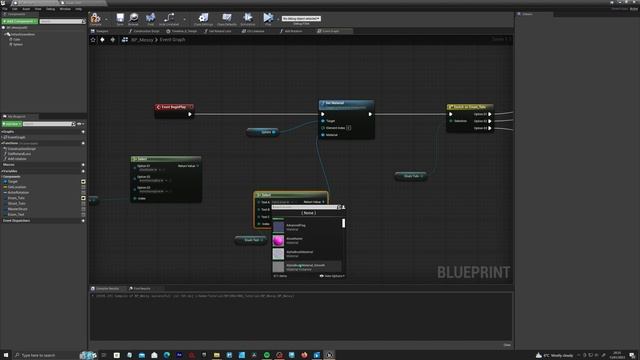640x360 pixels.
Task: Open the Edit menu
Action: point(14,9)
